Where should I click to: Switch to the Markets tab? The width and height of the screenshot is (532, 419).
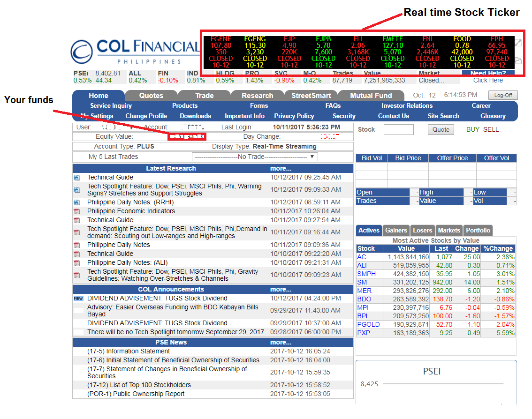coord(448,231)
